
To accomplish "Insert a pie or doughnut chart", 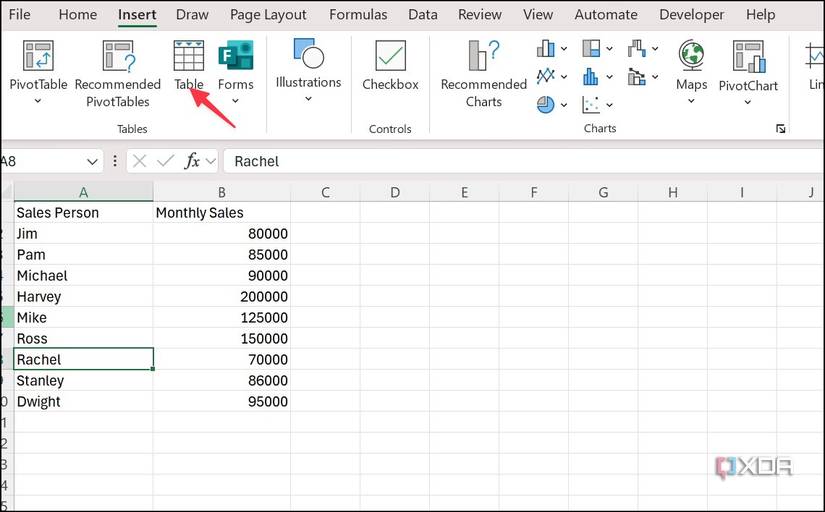I will [x=546, y=105].
